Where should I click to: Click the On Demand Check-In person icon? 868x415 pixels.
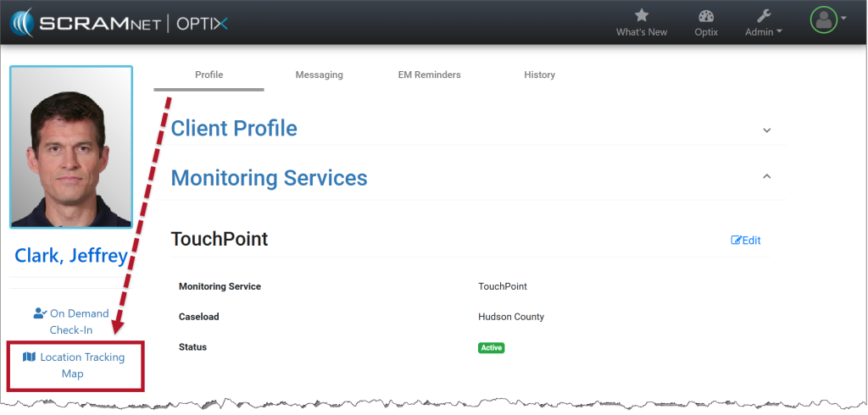coord(39,313)
